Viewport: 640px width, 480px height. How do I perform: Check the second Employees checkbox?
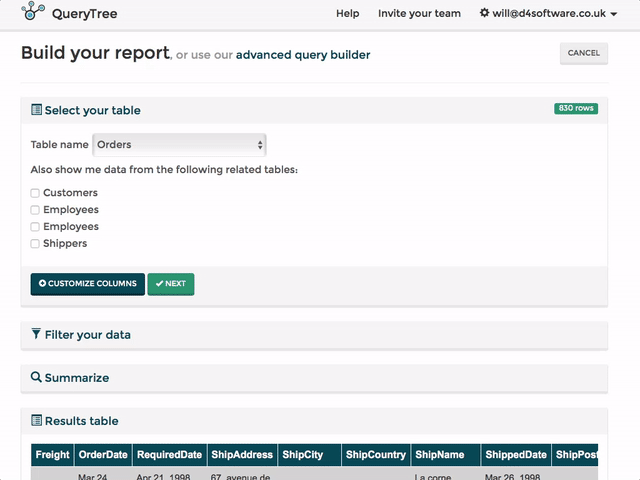tap(35, 227)
